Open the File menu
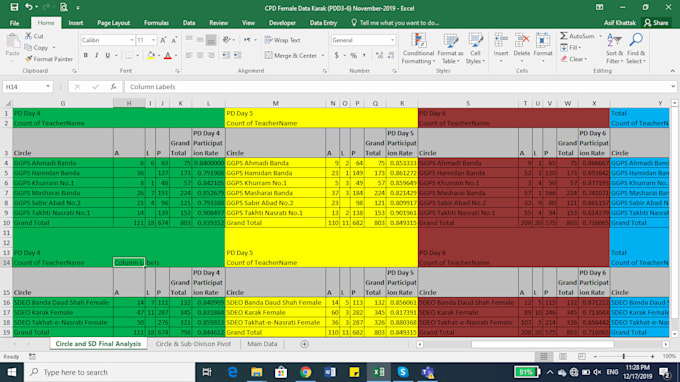Image resolution: width=680 pixels, height=382 pixels. [x=14, y=23]
